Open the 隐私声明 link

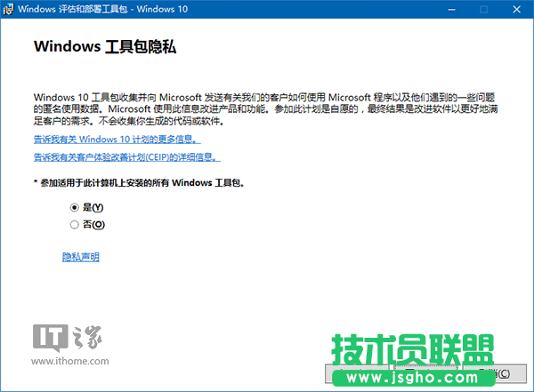[81, 257]
